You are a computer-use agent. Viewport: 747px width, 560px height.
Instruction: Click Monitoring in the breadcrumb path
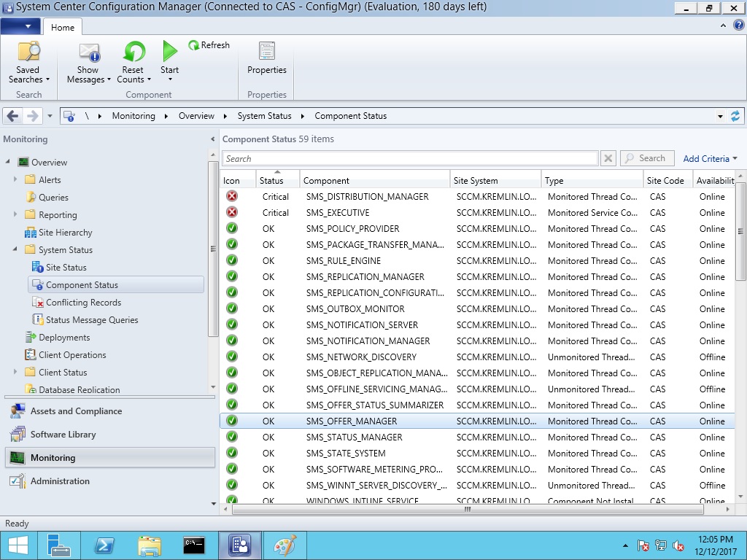tap(133, 116)
